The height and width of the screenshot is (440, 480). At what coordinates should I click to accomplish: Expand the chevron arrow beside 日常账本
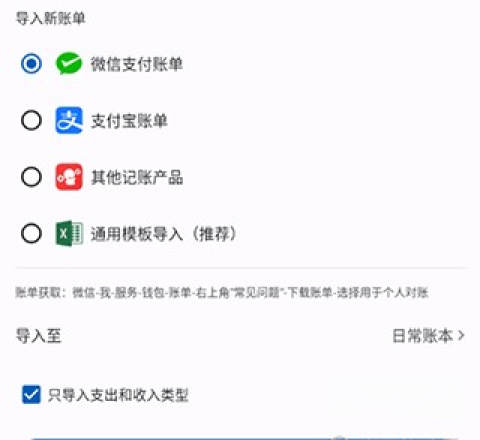(x=461, y=336)
